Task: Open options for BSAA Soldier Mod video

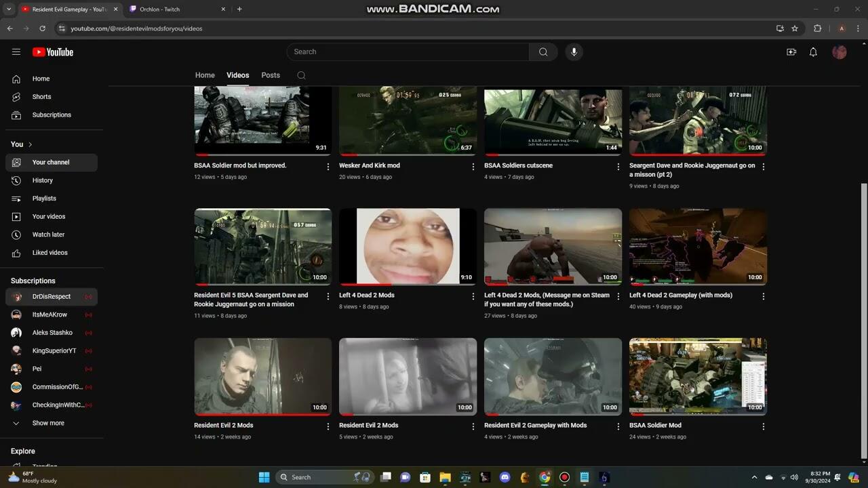Action: pos(764,427)
